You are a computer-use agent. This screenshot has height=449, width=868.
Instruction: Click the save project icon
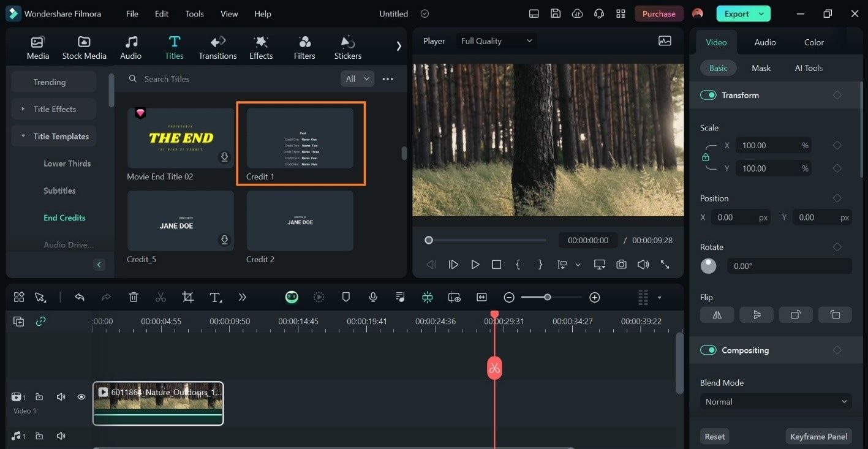point(556,13)
